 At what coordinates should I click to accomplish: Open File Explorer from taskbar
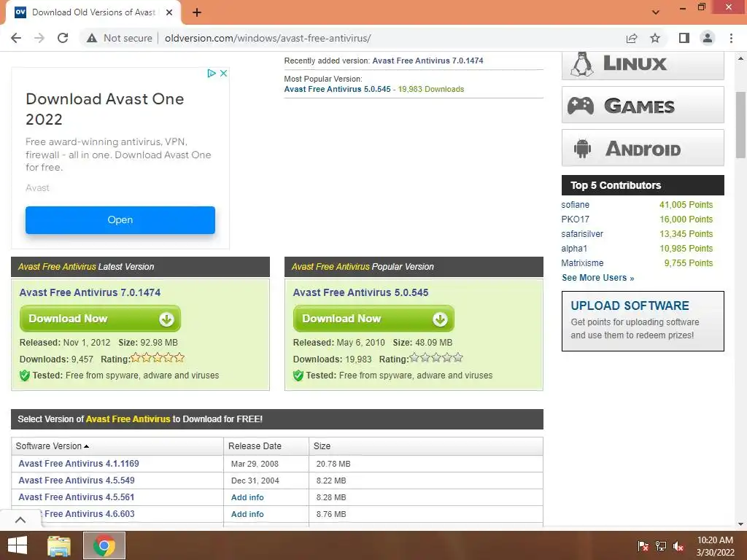(59, 545)
